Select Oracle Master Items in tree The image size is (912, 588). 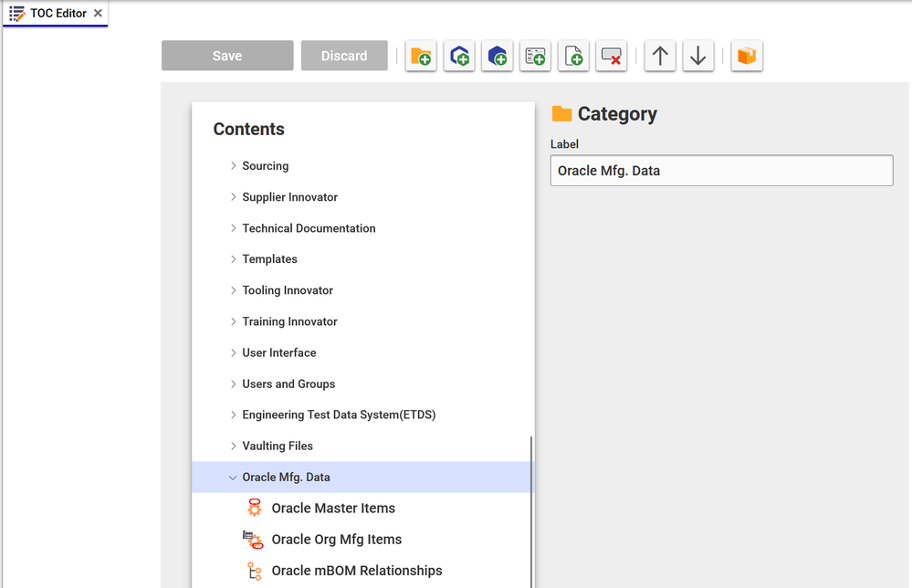pos(332,509)
